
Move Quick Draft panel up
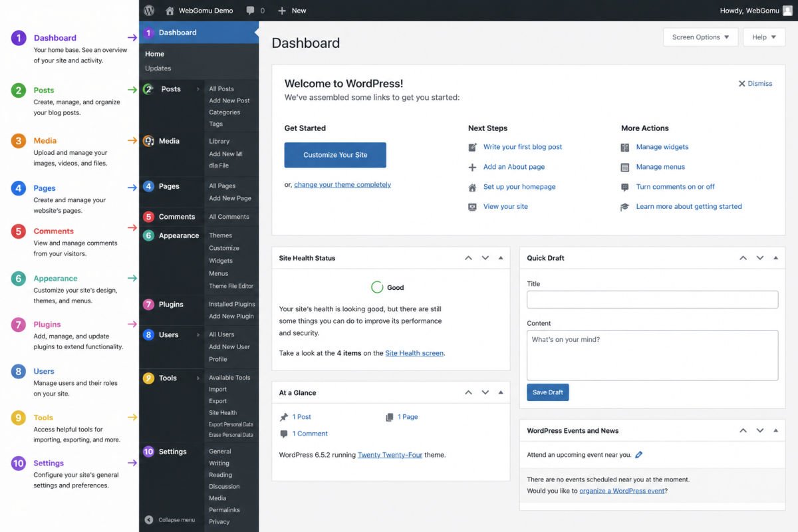point(743,258)
